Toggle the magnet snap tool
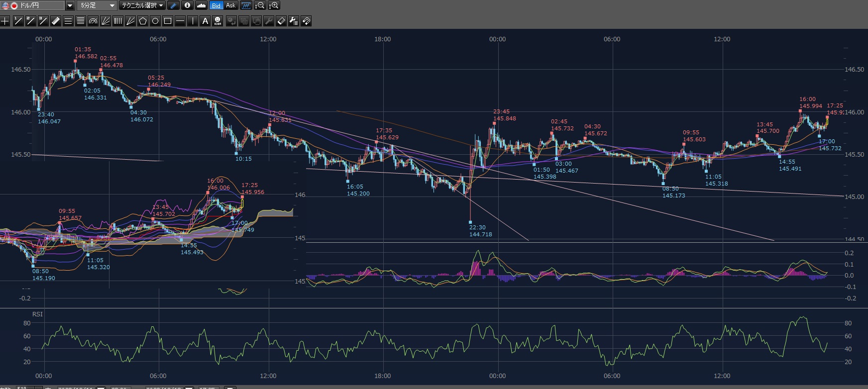 307,21
